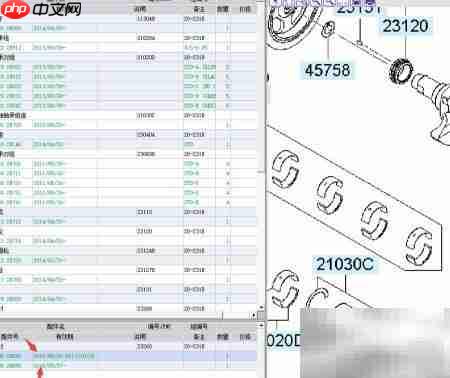450x378 pixels.
Task: Select part callout 45758 in the diagram
Action: click(x=328, y=70)
